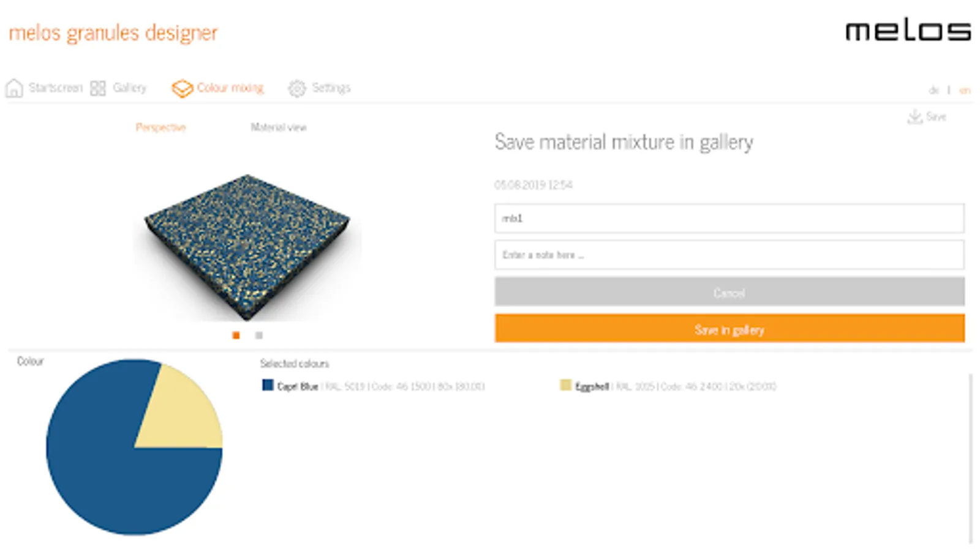
Task: Focus the Enter a note here field
Action: (x=729, y=255)
